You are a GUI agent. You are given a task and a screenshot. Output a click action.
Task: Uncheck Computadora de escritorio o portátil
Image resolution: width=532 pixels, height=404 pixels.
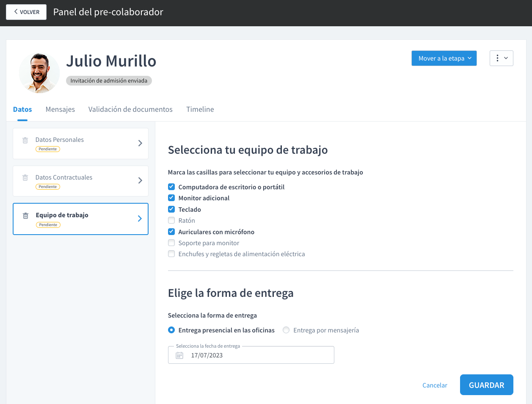click(171, 187)
